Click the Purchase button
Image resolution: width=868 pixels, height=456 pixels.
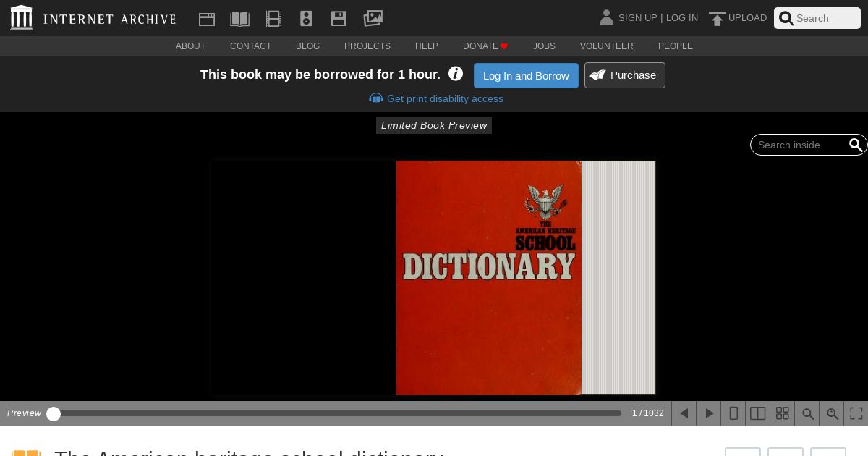(x=625, y=75)
